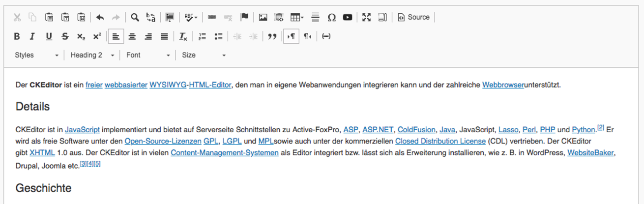Click Paste from Word icon

point(82,17)
